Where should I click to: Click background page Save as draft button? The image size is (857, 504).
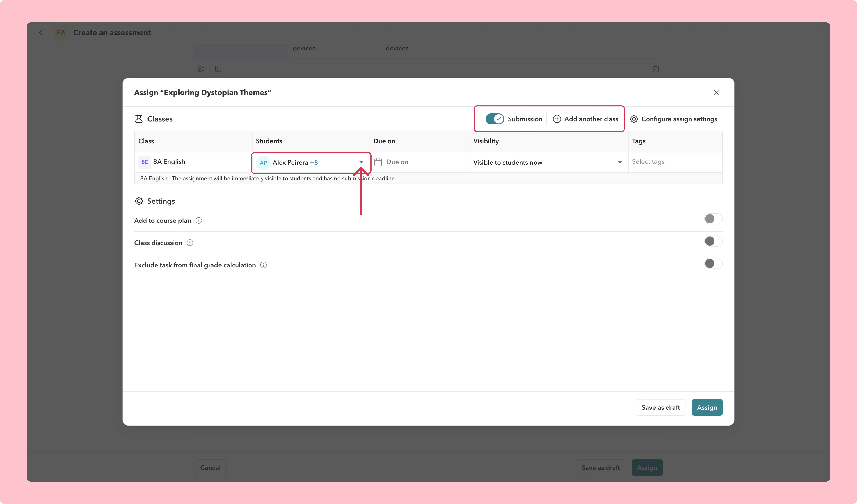pyautogui.click(x=601, y=468)
